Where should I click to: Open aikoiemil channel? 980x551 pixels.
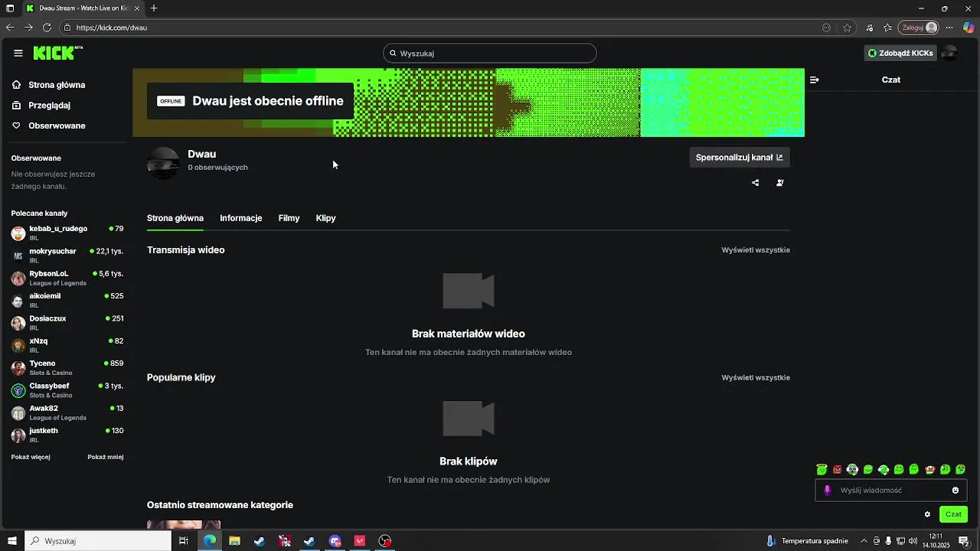pos(67,300)
